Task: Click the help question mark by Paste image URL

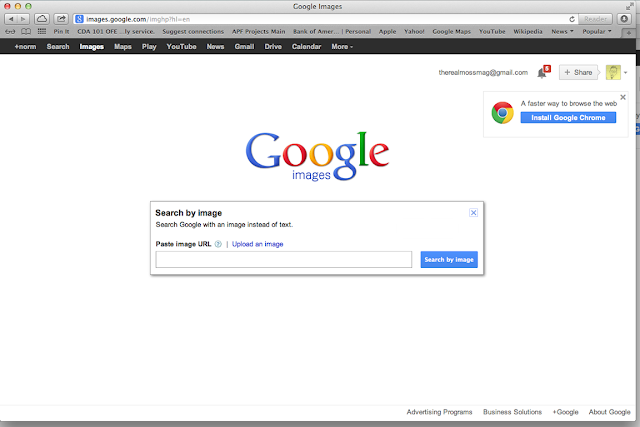Action: coord(218,244)
